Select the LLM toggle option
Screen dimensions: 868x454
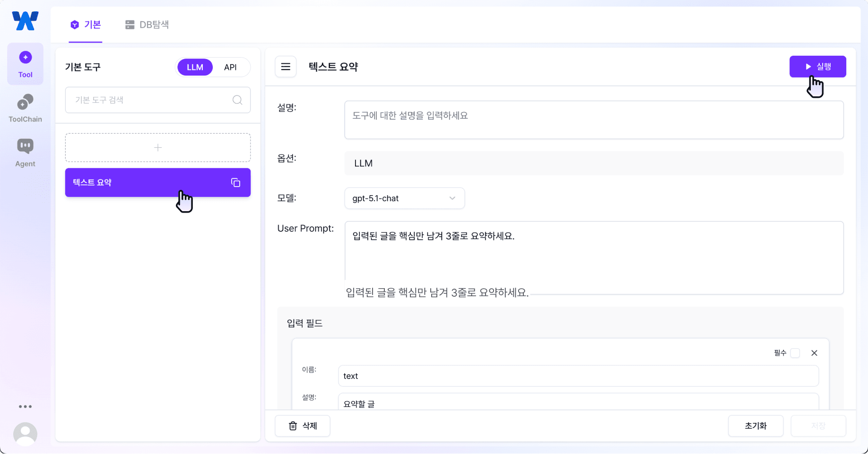[x=194, y=67]
